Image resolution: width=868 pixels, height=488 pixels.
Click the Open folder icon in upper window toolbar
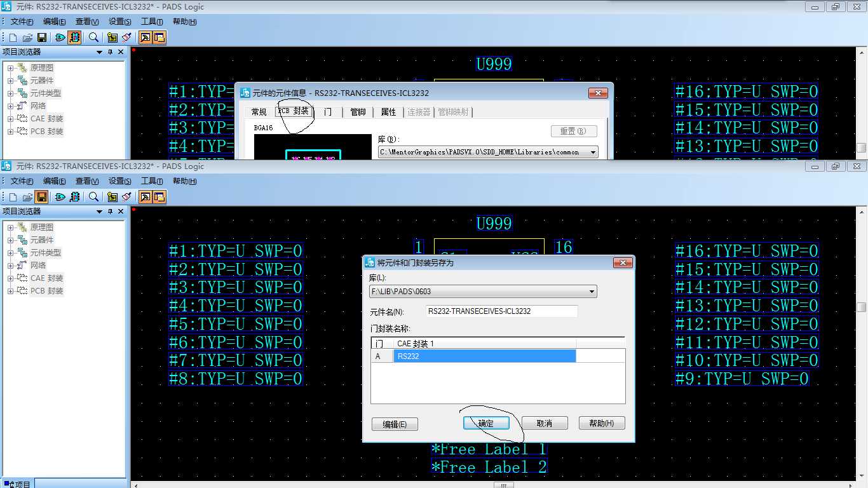click(x=27, y=37)
